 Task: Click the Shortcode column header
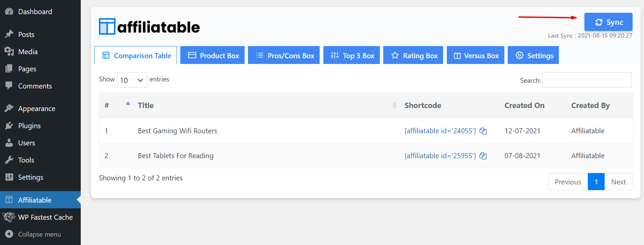pos(423,105)
